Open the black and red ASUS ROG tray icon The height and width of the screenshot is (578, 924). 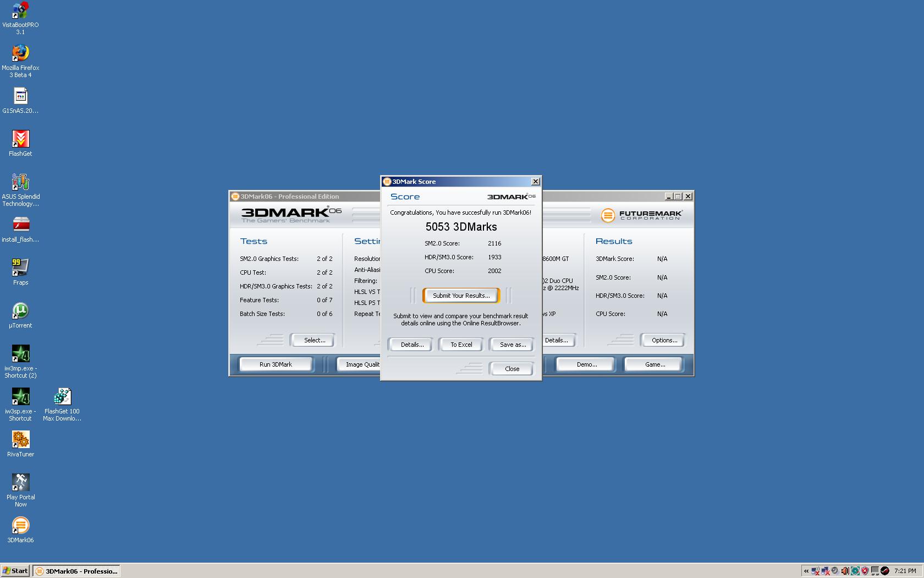tap(885, 571)
